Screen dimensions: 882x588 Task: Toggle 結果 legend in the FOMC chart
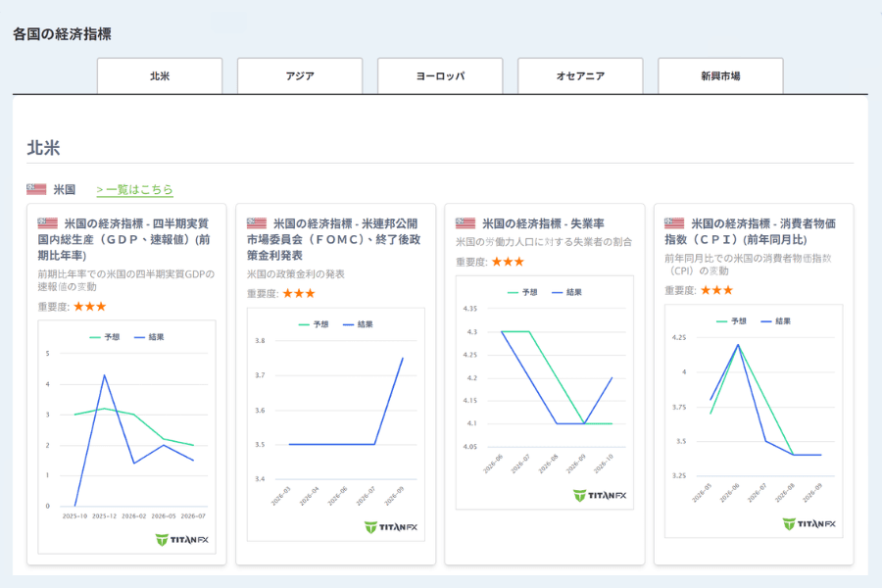click(358, 324)
